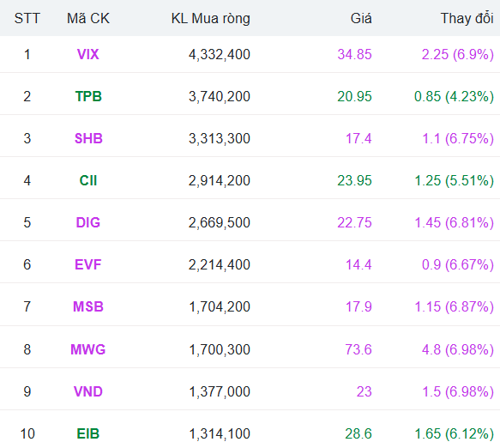500x448 pixels.
Task: Click the DIG price 22.75
Action: (354, 222)
